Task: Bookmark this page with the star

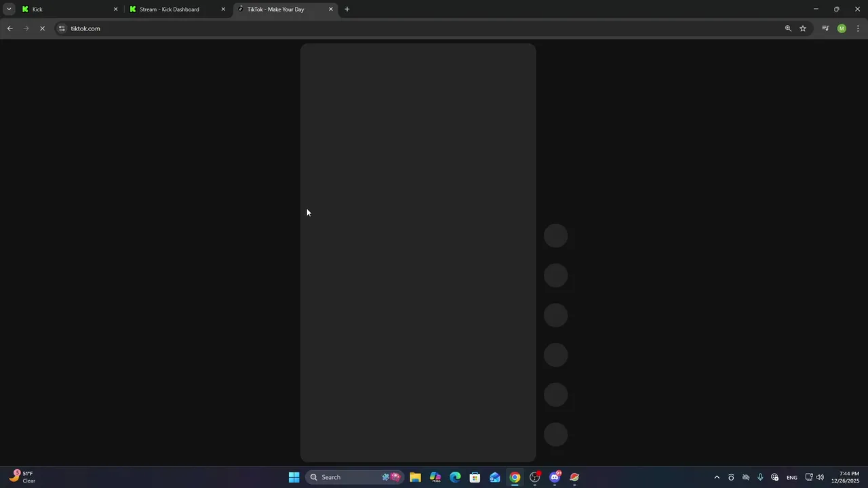Action: 803,28
